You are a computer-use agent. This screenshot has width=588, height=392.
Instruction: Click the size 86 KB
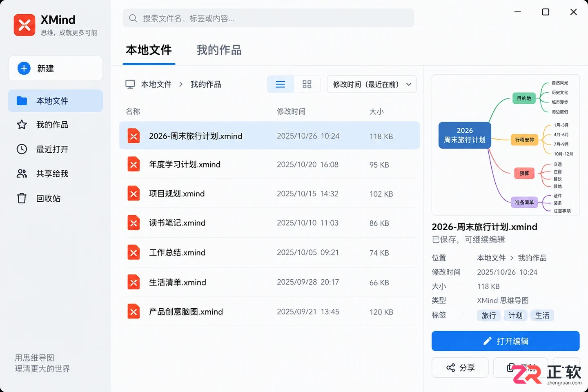click(x=379, y=223)
